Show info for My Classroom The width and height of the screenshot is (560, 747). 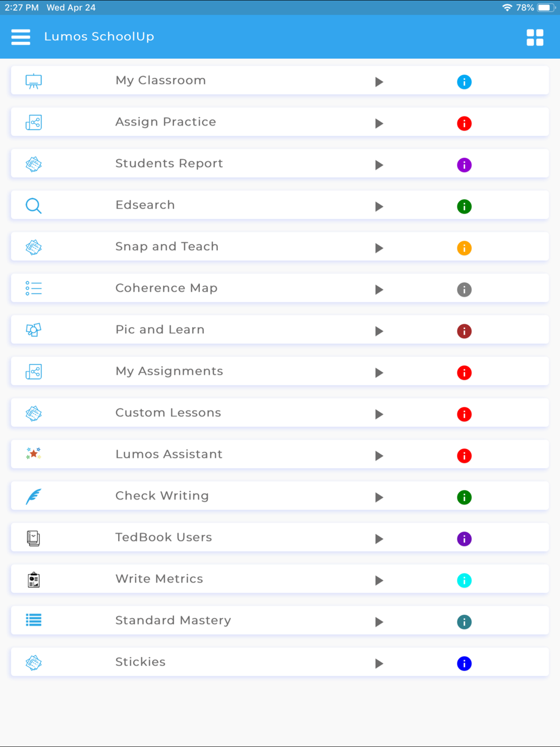point(464,82)
